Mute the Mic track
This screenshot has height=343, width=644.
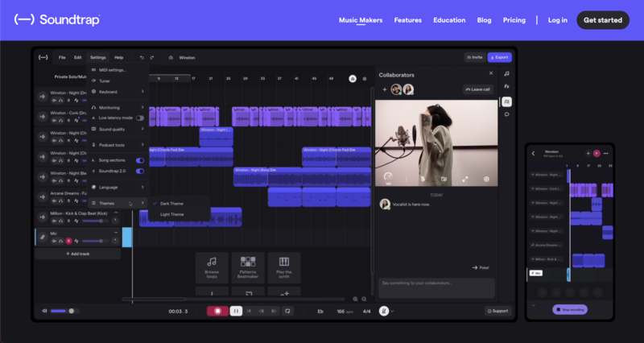[54, 241]
